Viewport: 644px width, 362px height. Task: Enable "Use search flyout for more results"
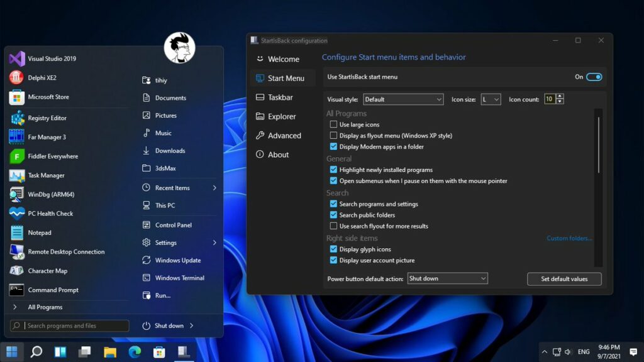[333, 226]
